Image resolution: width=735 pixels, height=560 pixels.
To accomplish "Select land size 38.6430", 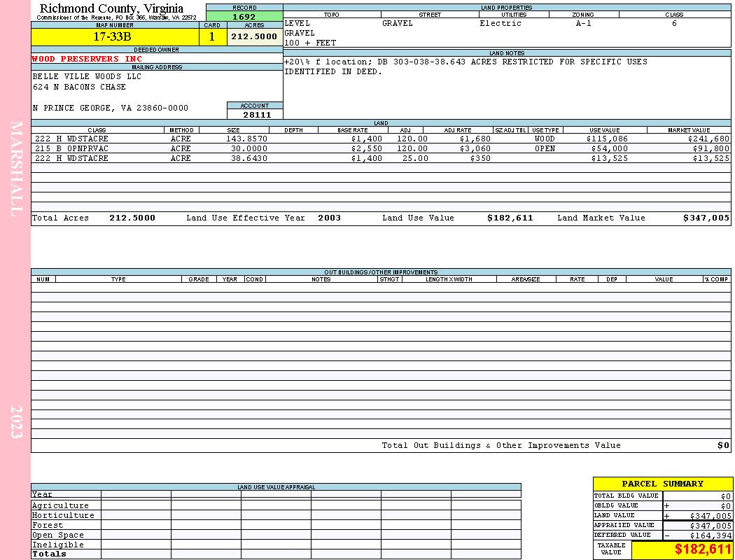I will pyautogui.click(x=249, y=158).
